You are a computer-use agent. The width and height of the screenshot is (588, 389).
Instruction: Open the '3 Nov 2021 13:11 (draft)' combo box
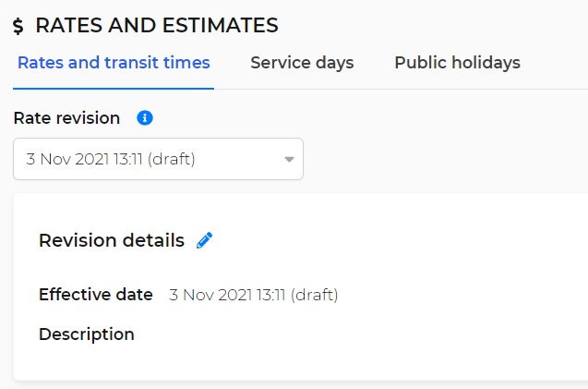(158, 159)
